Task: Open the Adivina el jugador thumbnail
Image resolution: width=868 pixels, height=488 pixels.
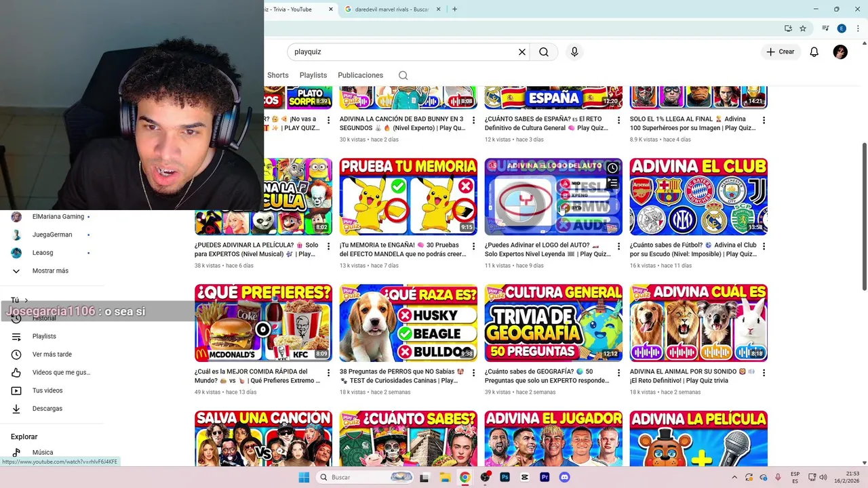Action: pos(553,439)
